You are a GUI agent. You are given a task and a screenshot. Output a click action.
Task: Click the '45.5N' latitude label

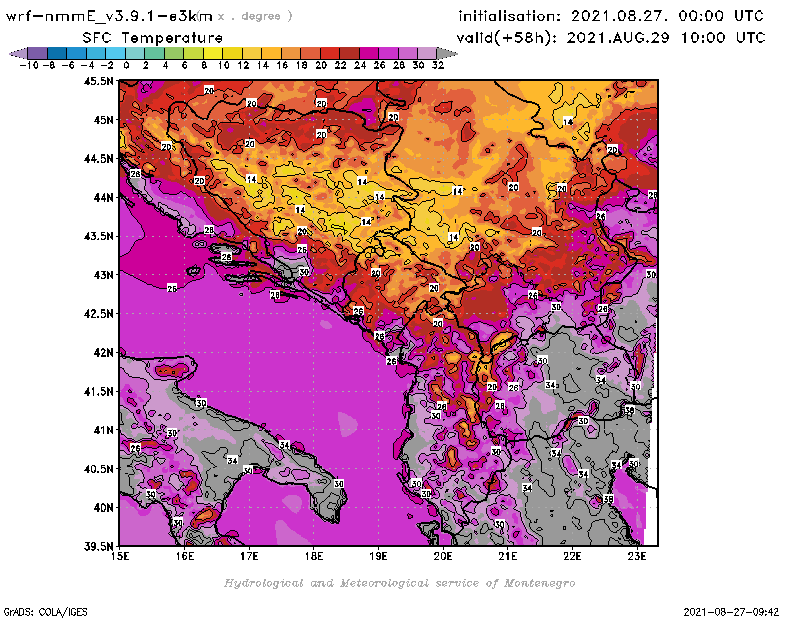point(98,81)
